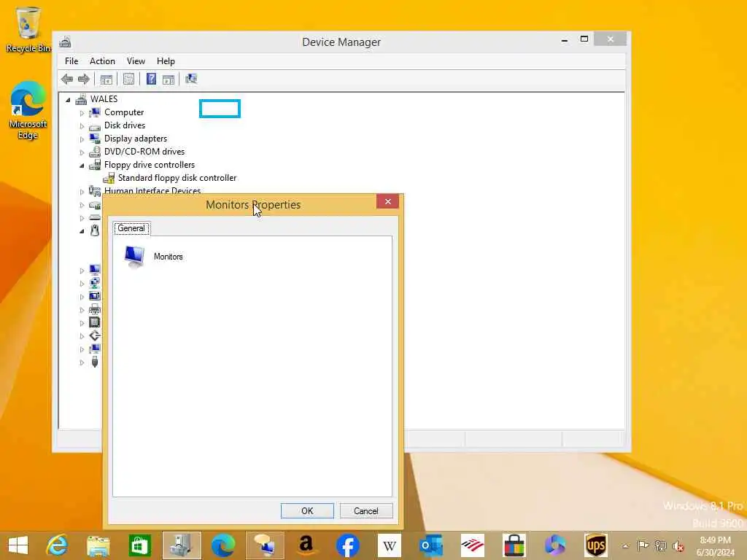Toggle the Show/Hide Console Tree toolbar icon
The image size is (747, 560).
tap(107, 79)
